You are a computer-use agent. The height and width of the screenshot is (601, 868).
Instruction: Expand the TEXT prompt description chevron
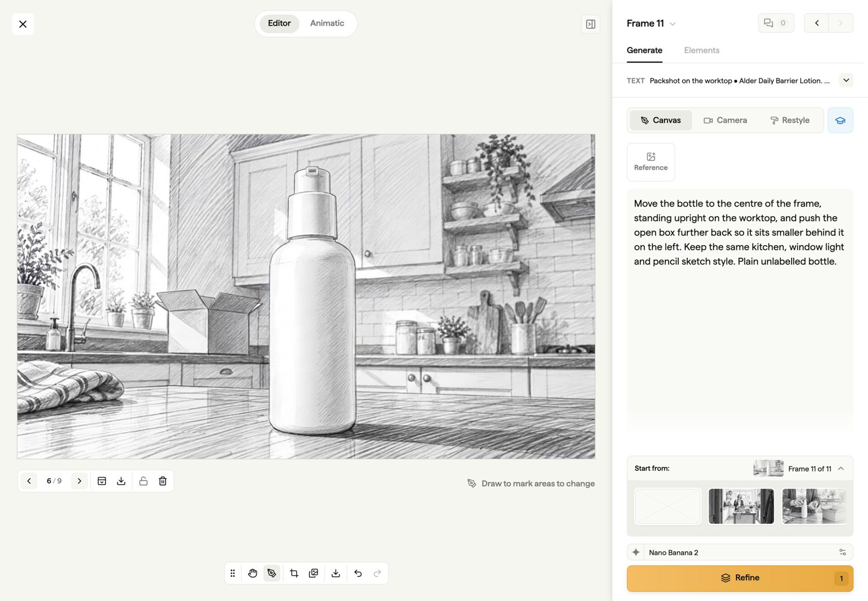tap(846, 80)
